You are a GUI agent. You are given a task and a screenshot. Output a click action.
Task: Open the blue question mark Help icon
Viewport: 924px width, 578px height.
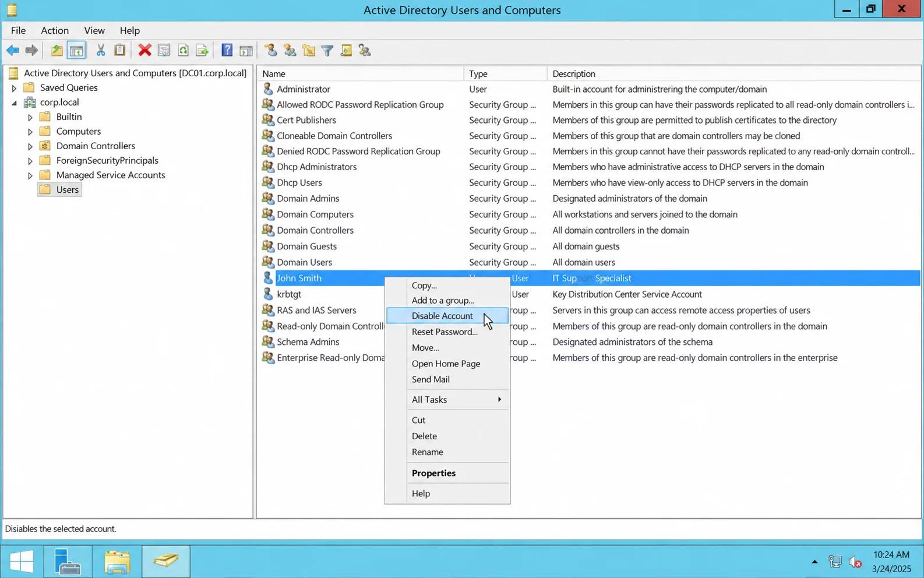click(x=227, y=51)
